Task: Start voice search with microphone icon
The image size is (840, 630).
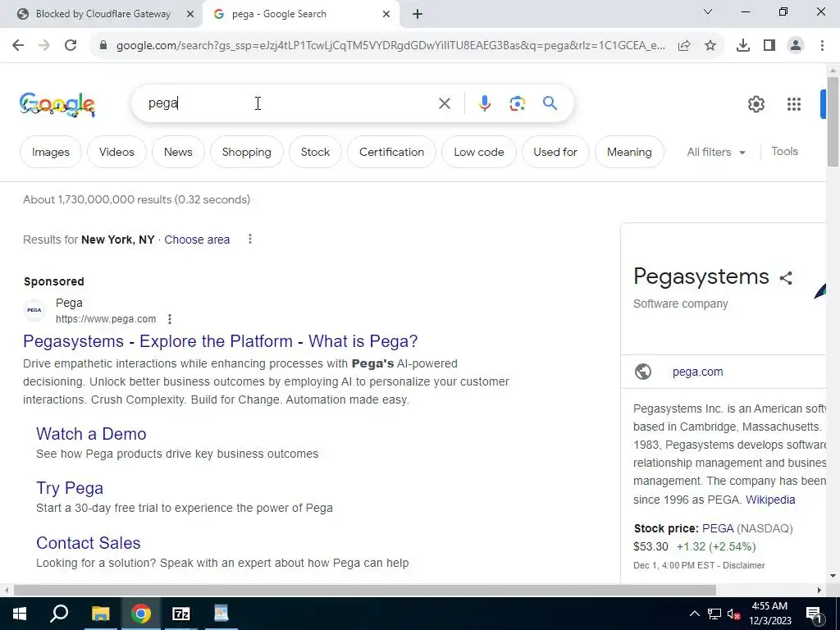Action: pyautogui.click(x=485, y=103)
